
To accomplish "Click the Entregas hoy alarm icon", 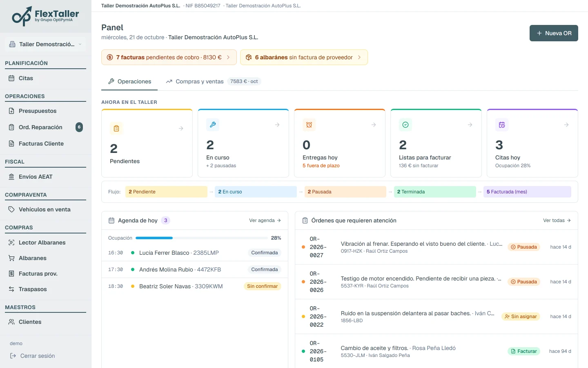I will (309, 125).
